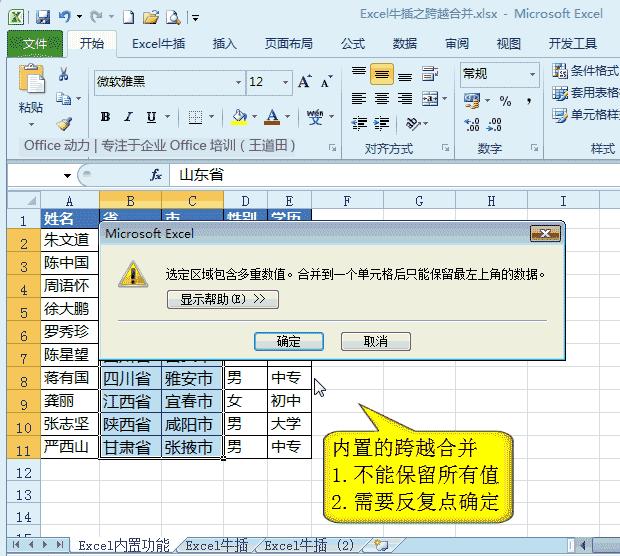Apply the font color A swatch
The height and width of the screenshot is (556, 620).
point(272,117)
